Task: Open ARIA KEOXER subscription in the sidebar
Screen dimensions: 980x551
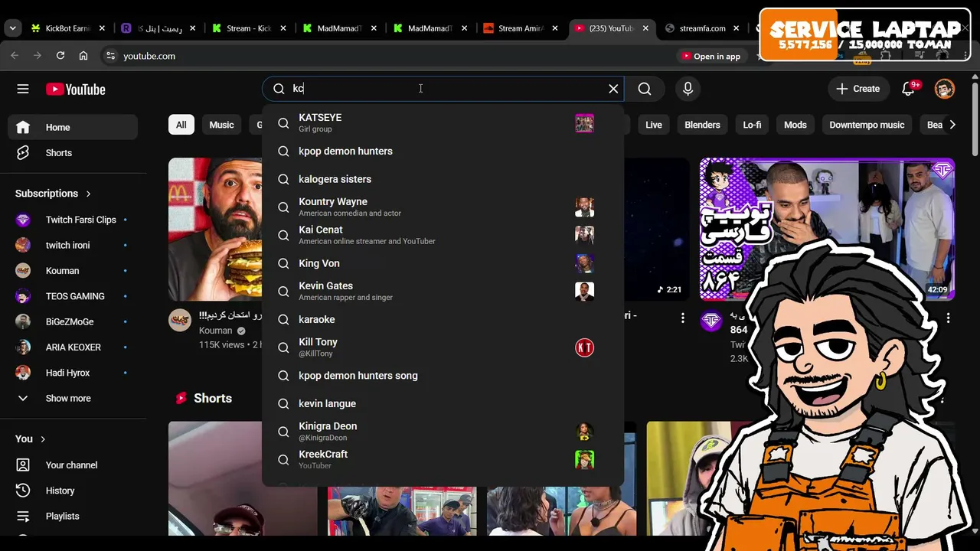Action: 73,347
